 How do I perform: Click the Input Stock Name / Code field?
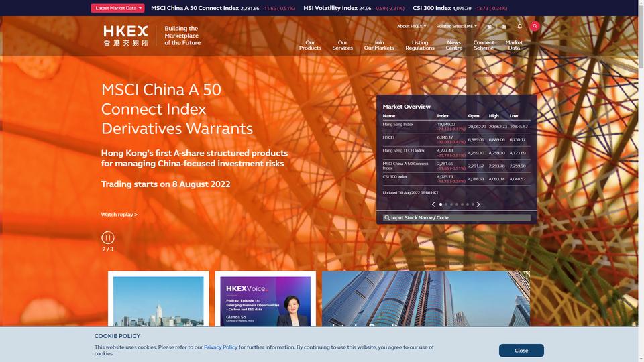coord(456,217)
